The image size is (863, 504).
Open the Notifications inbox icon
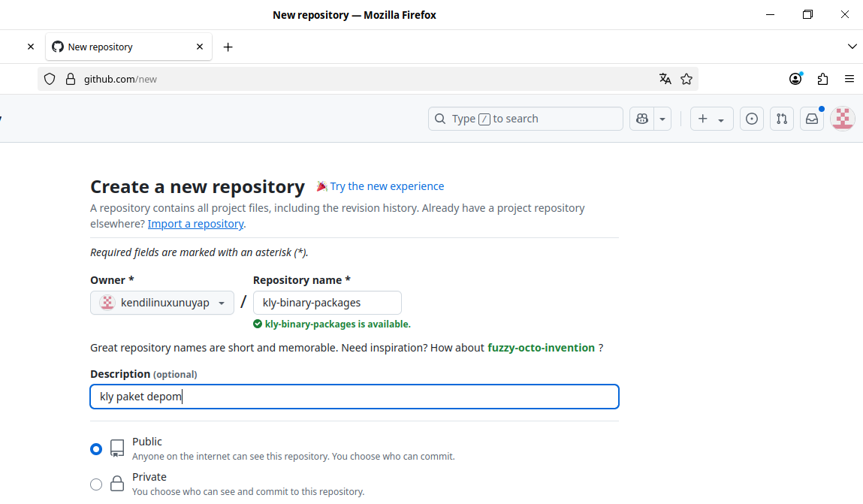[x=812, y=119]
